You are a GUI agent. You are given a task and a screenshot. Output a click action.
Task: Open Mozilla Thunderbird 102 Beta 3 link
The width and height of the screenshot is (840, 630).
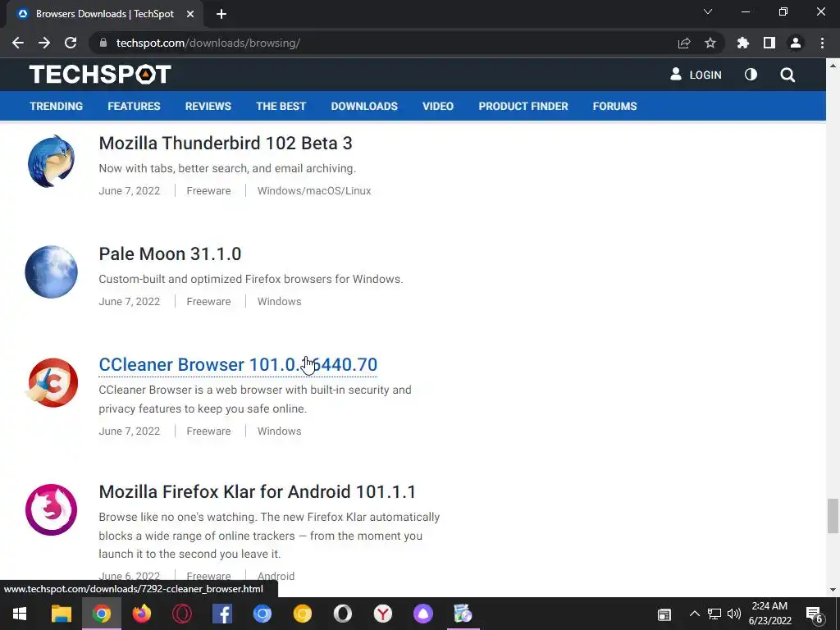226,143
